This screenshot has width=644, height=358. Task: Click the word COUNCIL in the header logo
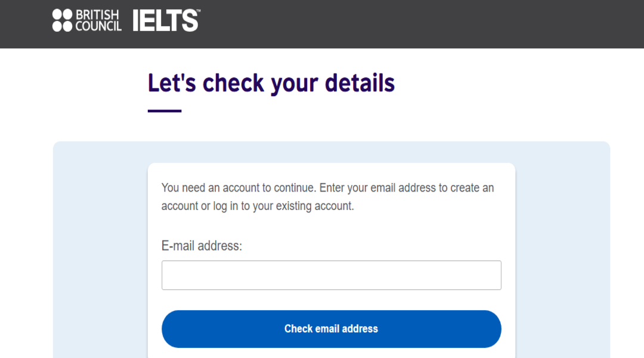98,26
